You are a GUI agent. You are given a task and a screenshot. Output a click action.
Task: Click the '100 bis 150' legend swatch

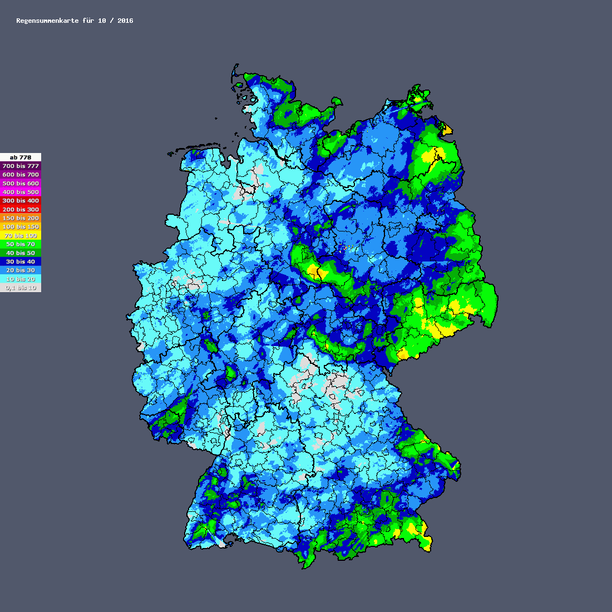click(x=20, y=227)
